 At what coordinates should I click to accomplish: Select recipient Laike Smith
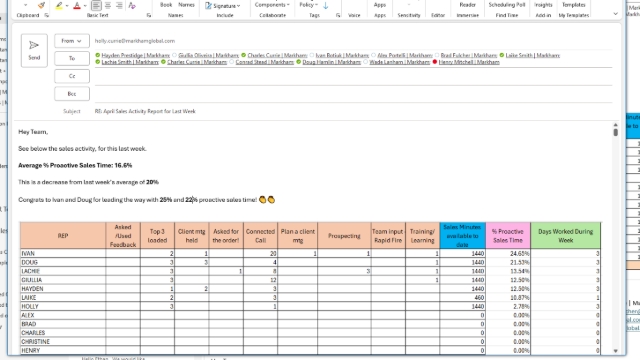click(533, 55)
